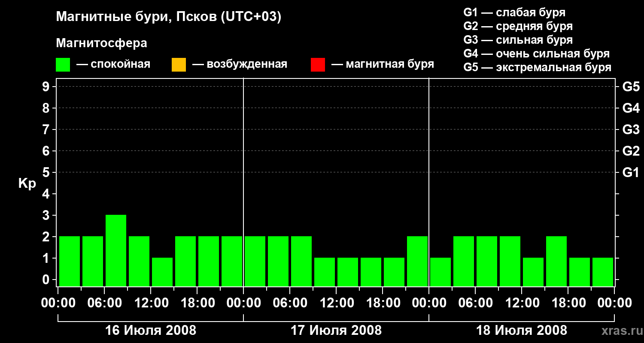
Task: Click the '06:00' time label under 18 July
Action: [x=475, y=303]
